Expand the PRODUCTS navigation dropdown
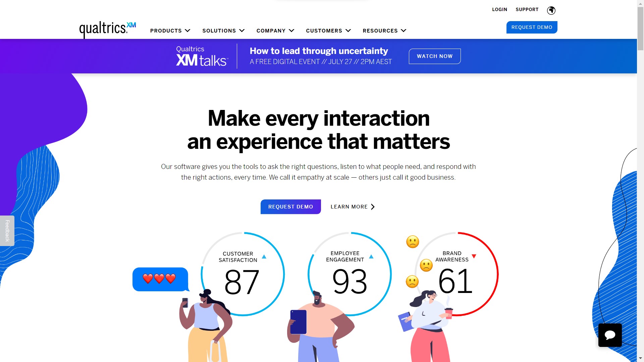This screenshot has height=362, width=644. [170, 31]
